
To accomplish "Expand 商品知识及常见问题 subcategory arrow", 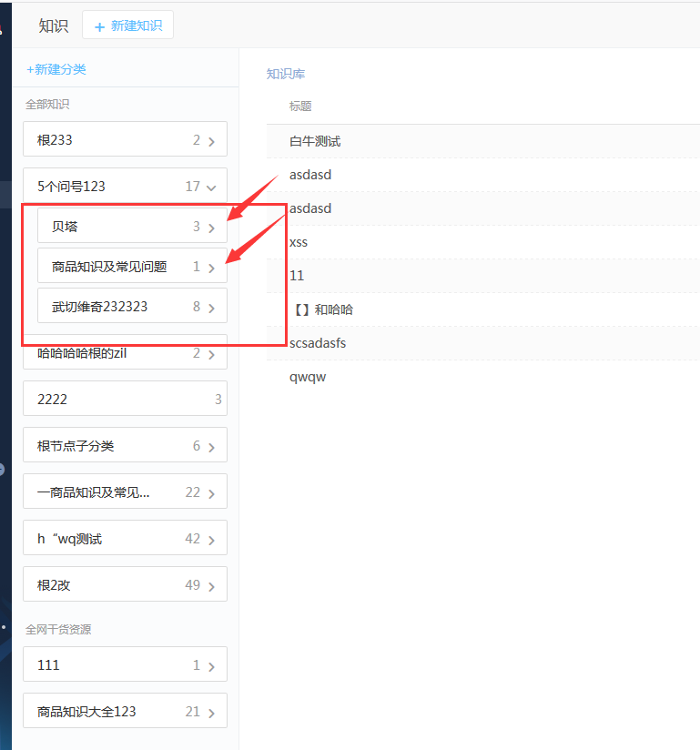I will coord(211,268).
